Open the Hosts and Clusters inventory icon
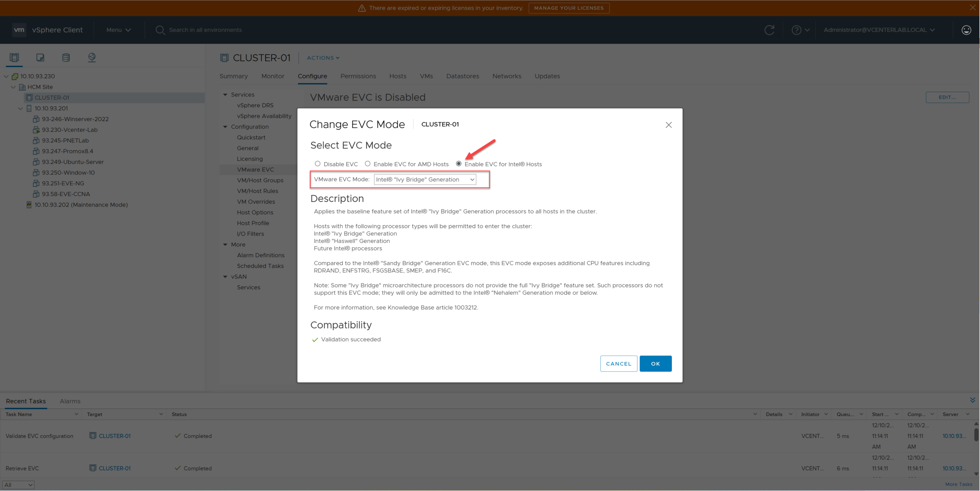This screenshot has height=491, width=980. click(14, 57)
